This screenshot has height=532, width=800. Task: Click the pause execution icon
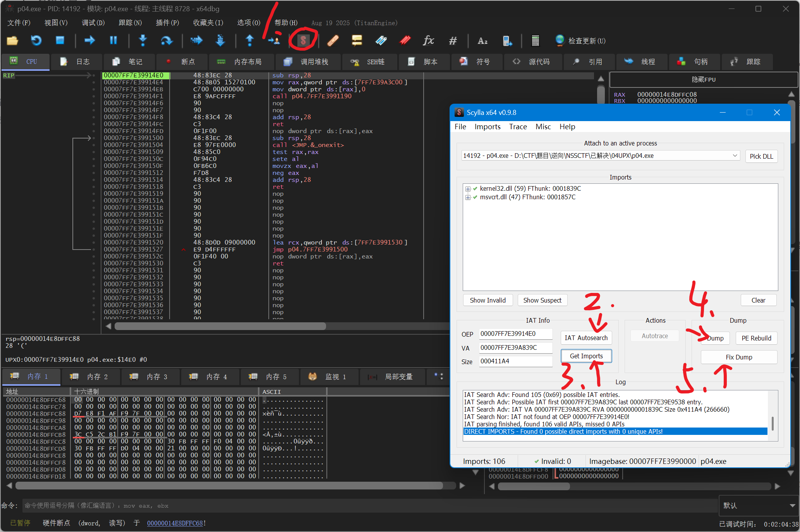[113, 40]
